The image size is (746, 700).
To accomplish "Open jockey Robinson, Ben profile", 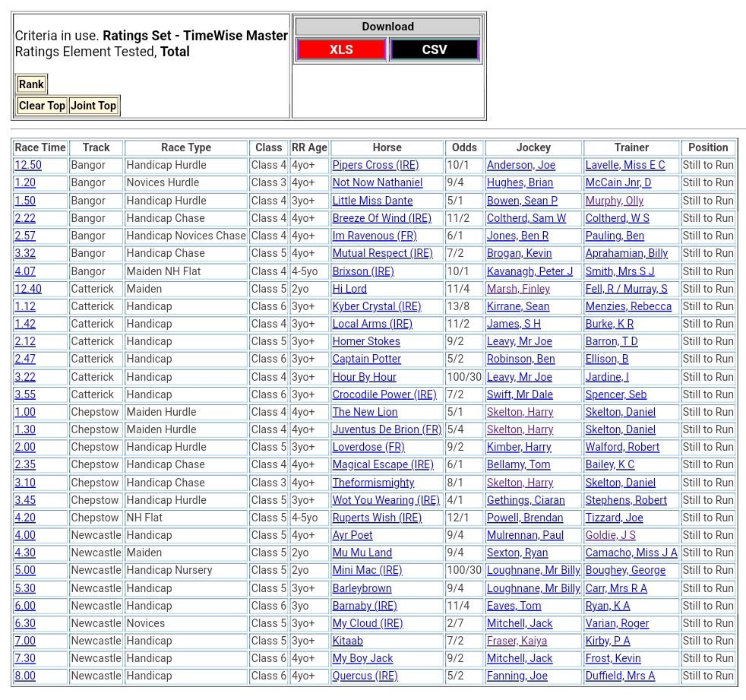I will click(x=520, y=359).
